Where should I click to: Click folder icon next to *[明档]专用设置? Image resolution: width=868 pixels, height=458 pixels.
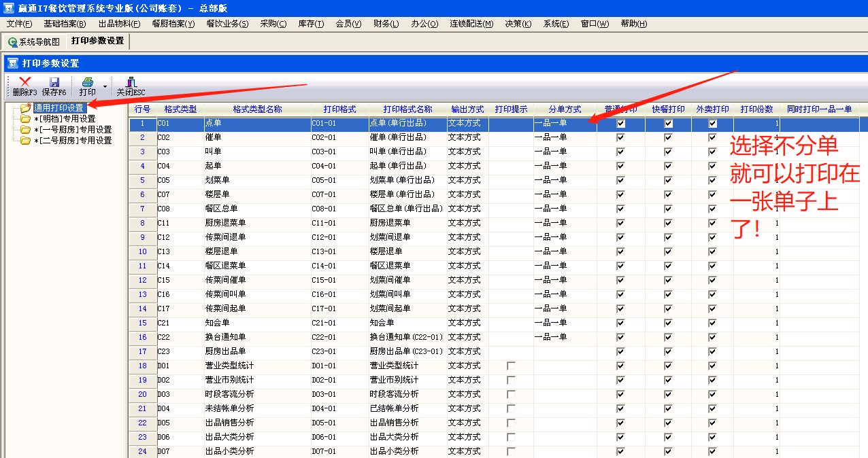click(x=26, y=119)
